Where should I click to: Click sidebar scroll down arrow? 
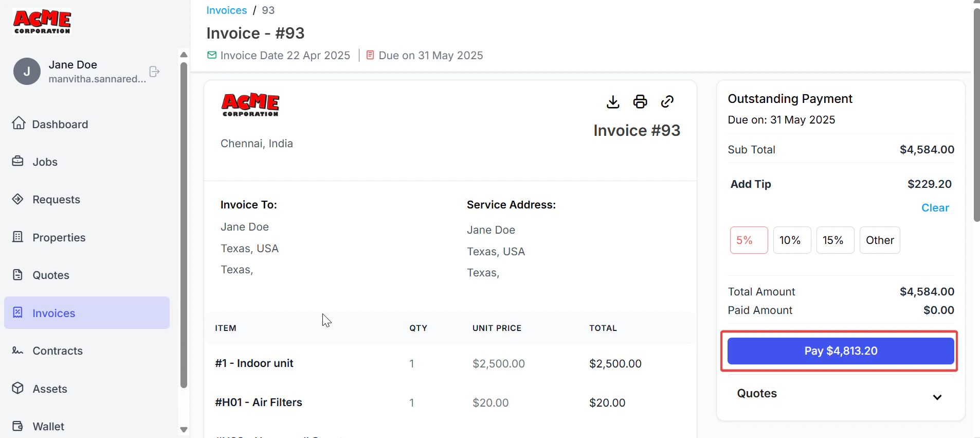184,430
